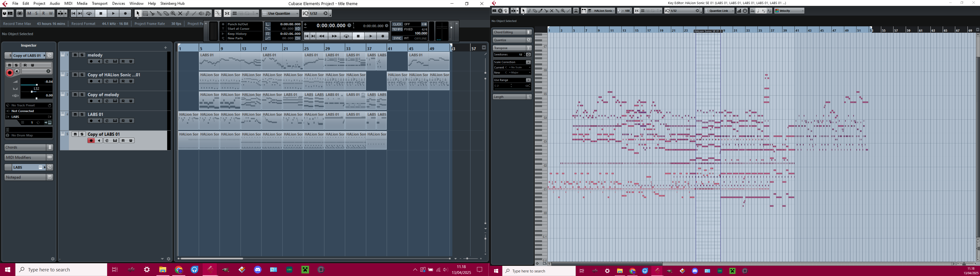Select the Line tool in project toolbar

point(194,13)
